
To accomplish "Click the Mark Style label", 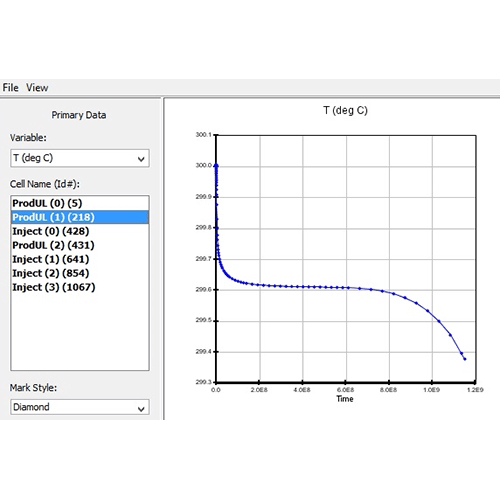I will click(x=33, y=388).
